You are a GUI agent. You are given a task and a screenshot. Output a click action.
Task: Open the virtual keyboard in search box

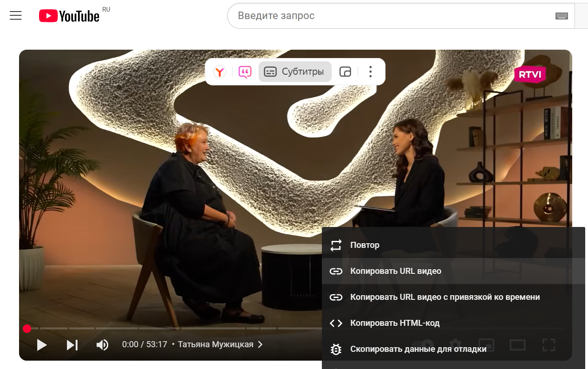pos(562,16)
